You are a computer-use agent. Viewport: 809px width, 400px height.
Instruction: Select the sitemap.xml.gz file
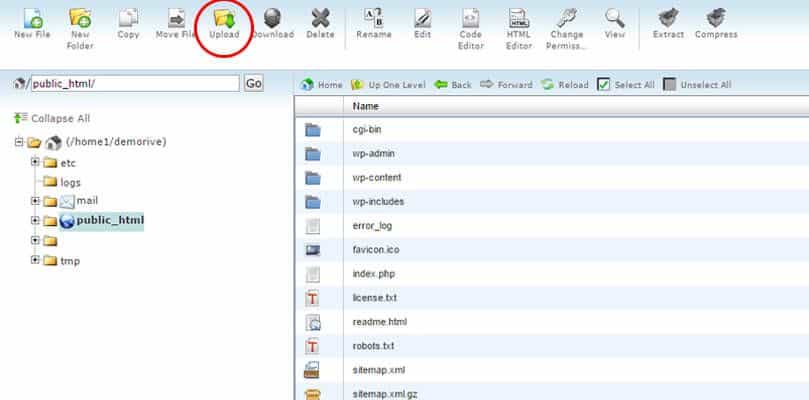pos(552,391)
